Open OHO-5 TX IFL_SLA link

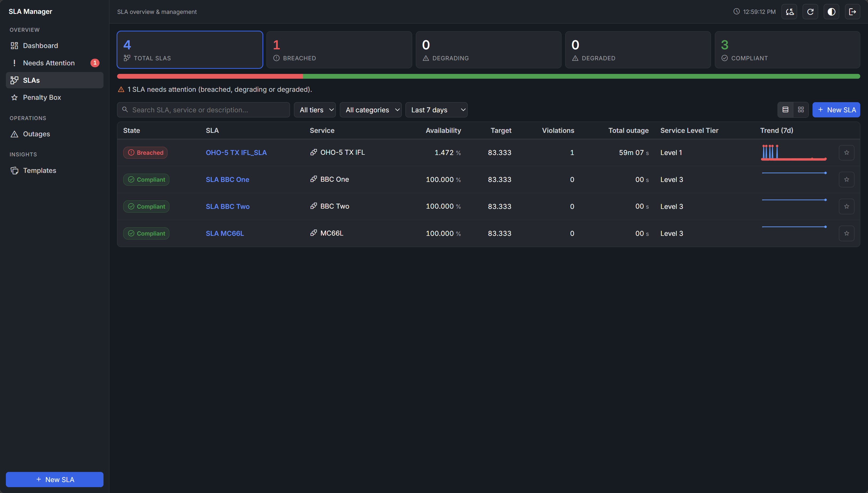pos(236,153)
